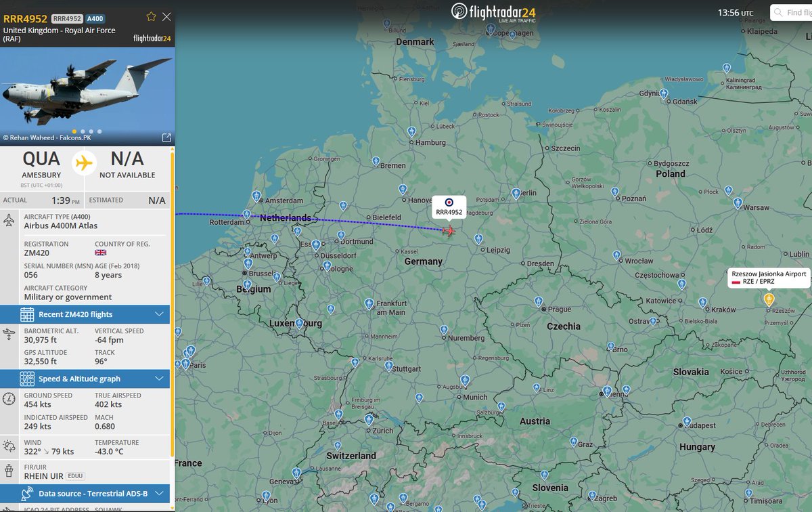This screenshot has width=812, height=512.
Task: Click the Rzeszow Jasionka Airport label
Action: pos(769,278)
